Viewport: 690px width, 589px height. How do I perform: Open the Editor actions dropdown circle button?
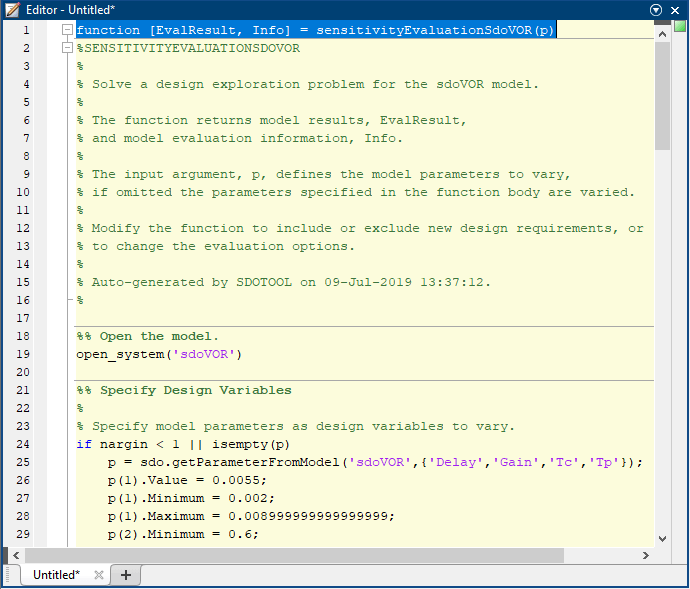[x=656, y=10]
